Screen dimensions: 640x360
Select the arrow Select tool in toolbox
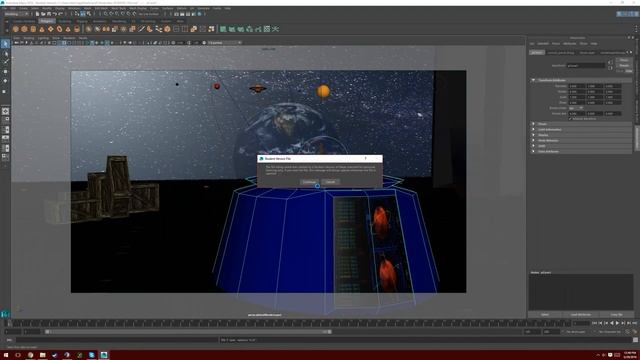(x=5, y=44)
